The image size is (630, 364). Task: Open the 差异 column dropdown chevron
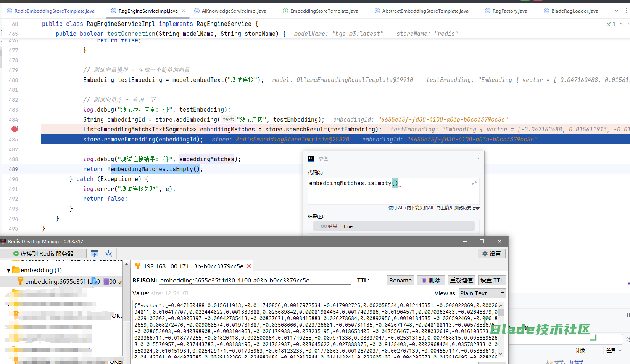(x=620, y=350)
